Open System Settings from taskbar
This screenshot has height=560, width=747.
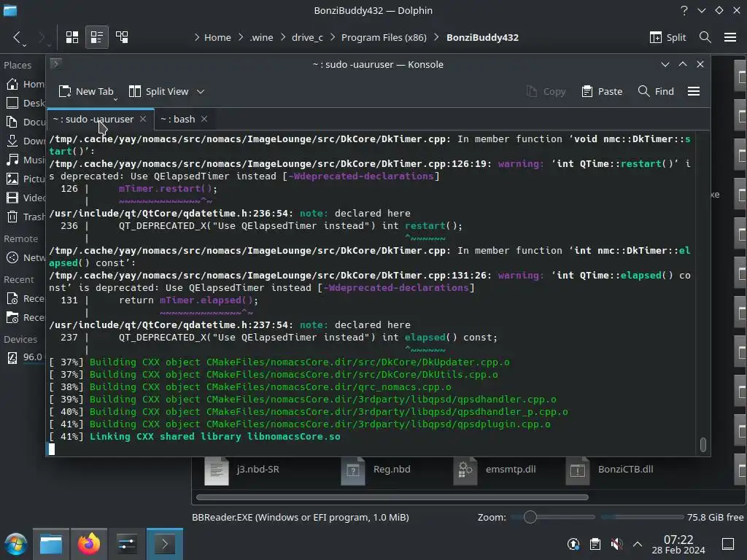pos(126,544)
